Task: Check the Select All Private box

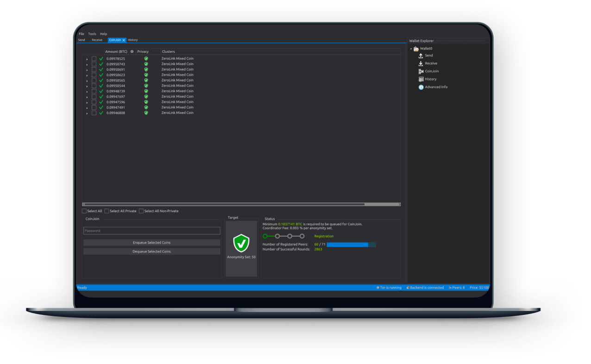Action: pos(107,211)
